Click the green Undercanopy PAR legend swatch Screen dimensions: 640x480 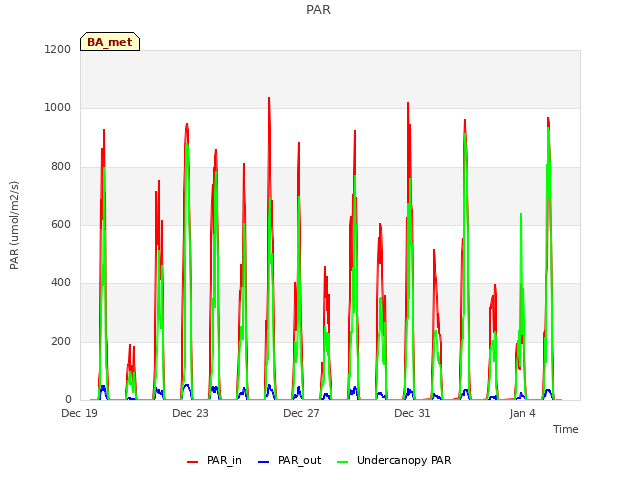click(x=343, y=462)
